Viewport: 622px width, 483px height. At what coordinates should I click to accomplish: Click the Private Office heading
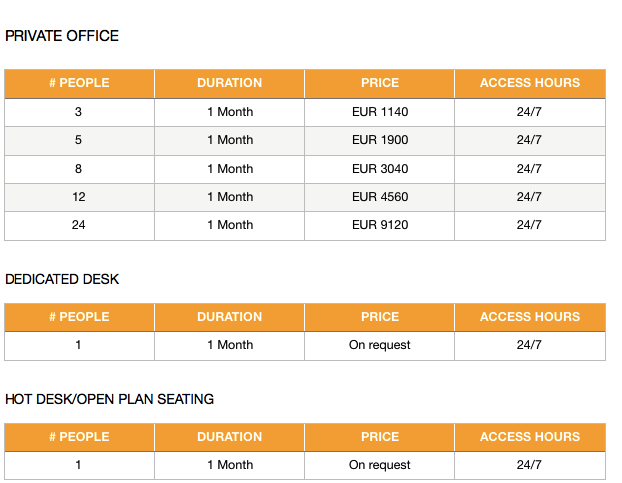point(62,36)
